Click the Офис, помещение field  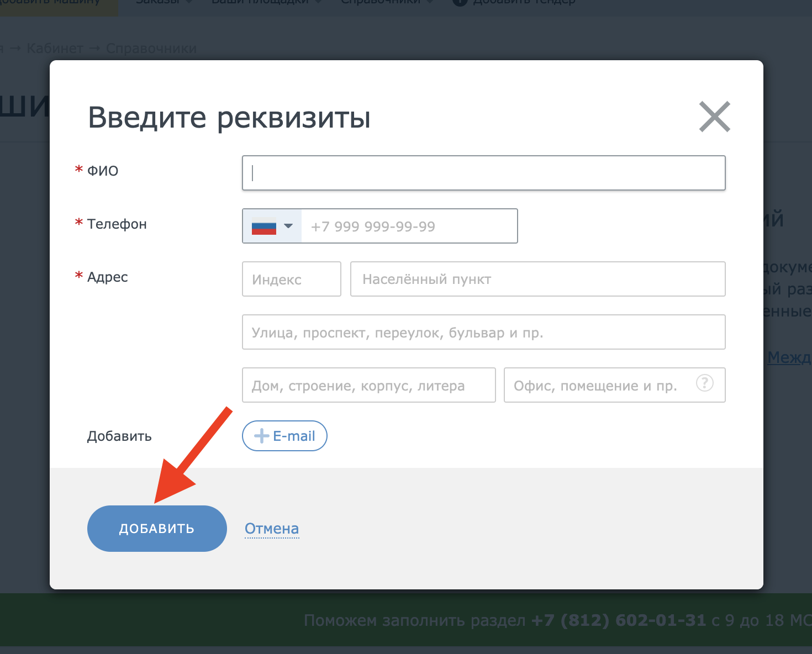614,385
